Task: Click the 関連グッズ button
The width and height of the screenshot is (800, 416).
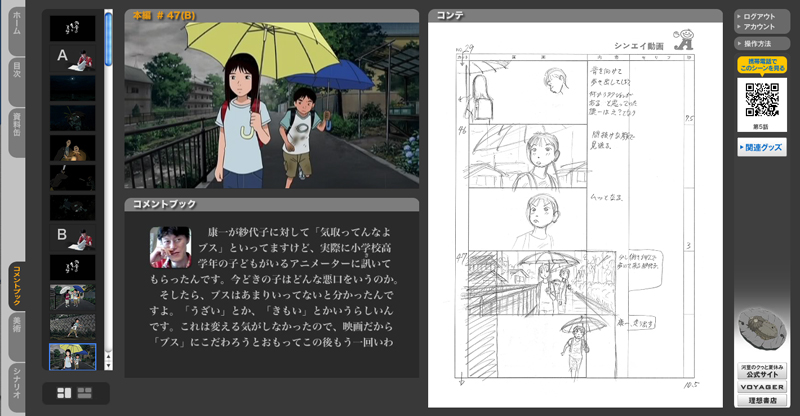Action: (x=762, y=148)
